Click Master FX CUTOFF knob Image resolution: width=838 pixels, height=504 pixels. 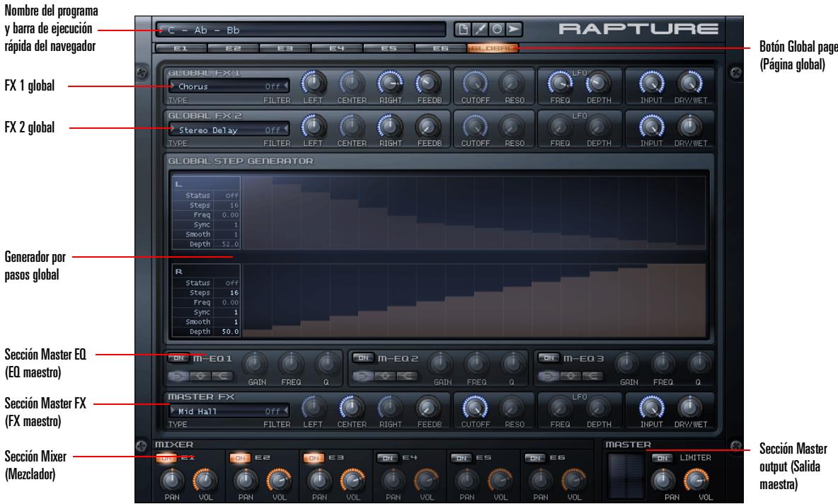pyautogui.click(x=475, y=408)
